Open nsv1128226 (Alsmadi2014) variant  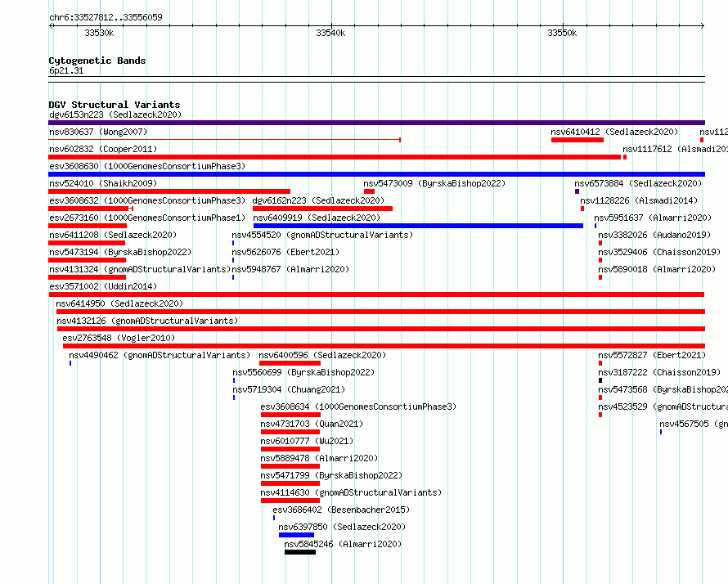(x=639, y=200)
